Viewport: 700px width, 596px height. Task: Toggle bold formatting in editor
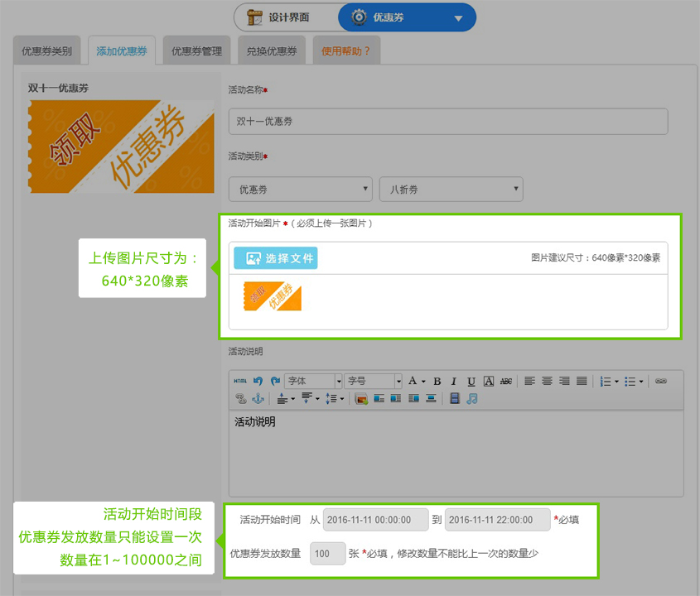coord(437,382)
